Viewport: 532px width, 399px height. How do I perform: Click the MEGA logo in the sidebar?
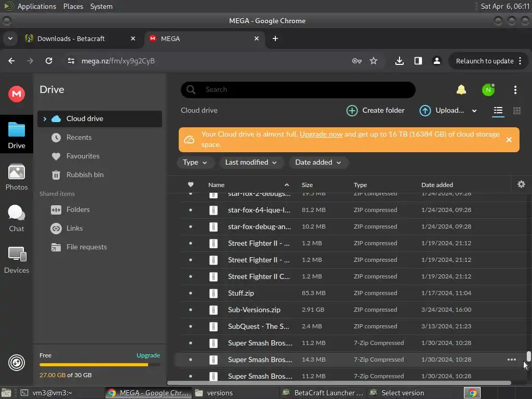coord(16,94)
